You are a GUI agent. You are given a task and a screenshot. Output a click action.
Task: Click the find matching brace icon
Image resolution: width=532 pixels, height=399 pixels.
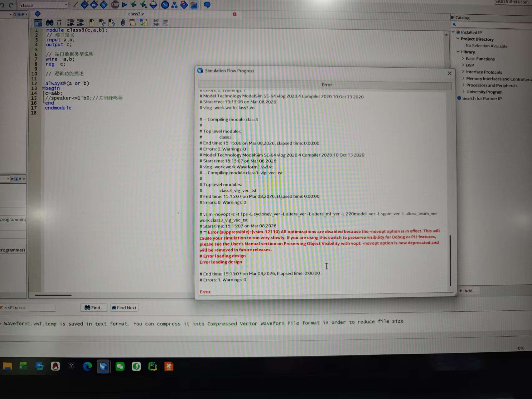point(59,23)
